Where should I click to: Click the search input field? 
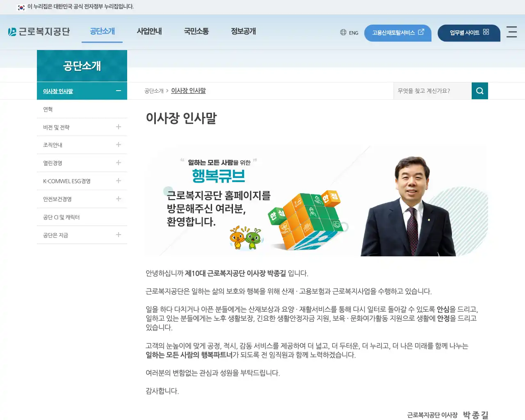431,91
